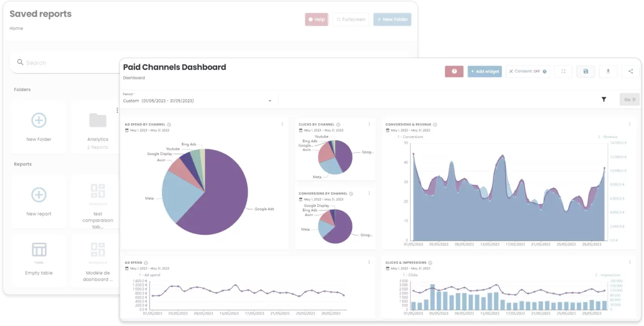Viewport: 644px width, 326px height.
Task: Enter fullscreen with the expand icon
Action: (563, 71)
